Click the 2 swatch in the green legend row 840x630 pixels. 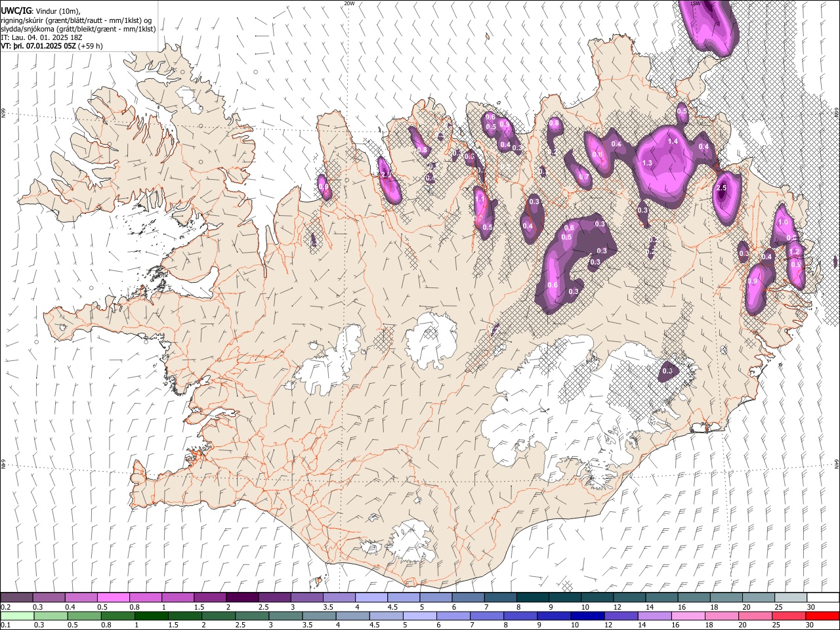(x=219, y=616)
